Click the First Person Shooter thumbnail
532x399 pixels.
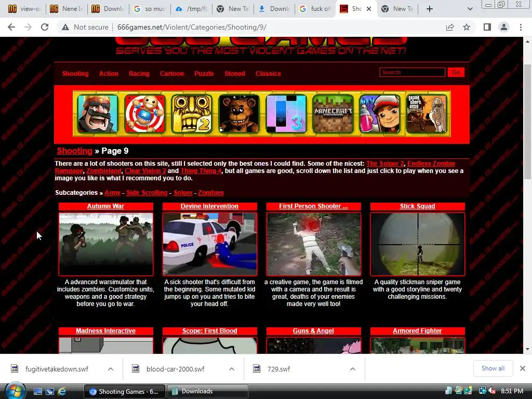pos(313,244)
